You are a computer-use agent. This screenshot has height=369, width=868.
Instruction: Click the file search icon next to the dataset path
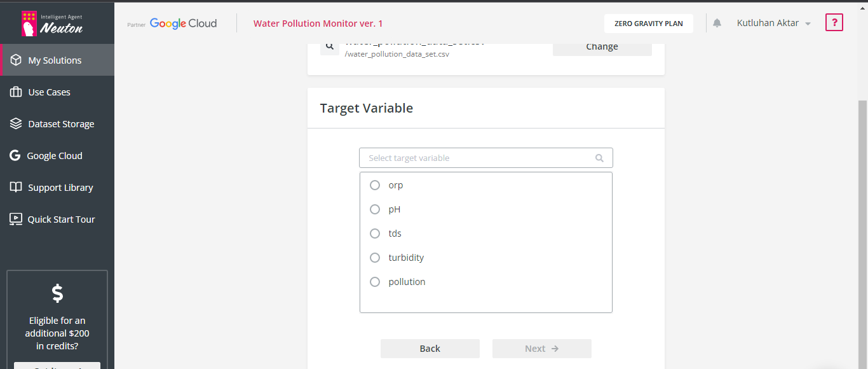[x=330, y=46]
